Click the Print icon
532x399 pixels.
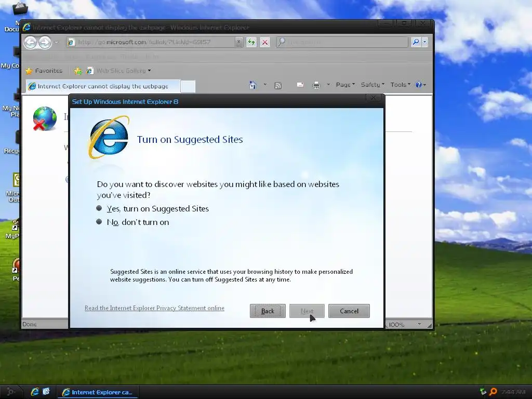click(x=316, y=85)
